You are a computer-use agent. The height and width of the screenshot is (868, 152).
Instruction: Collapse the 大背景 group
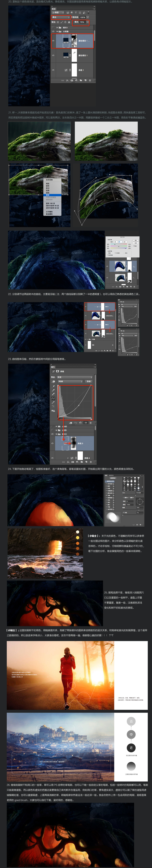click(x=57, y=32)
